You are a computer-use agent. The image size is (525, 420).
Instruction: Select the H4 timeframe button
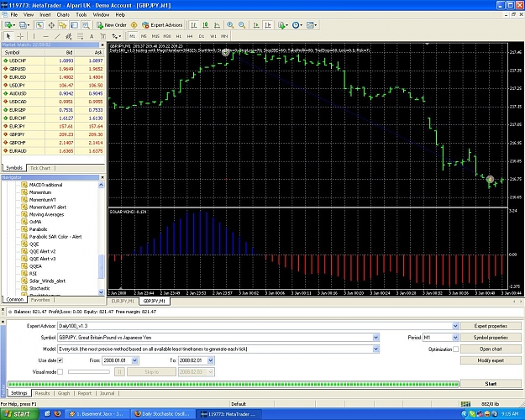(x=190, y=36)
